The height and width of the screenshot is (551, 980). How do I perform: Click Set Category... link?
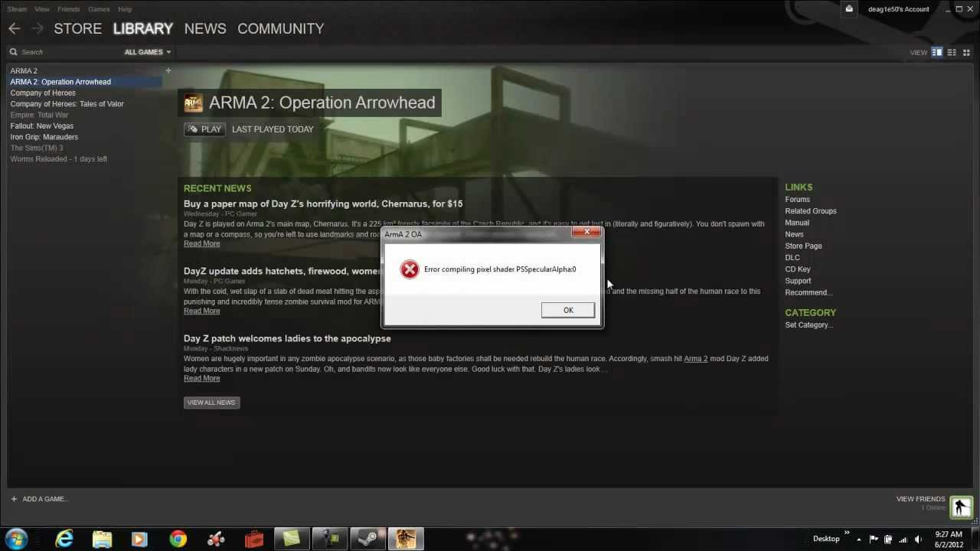[x=808, y=325]
